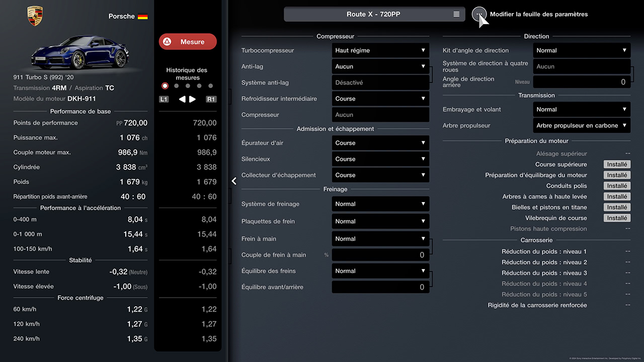Click Modèle du moteur DKH-911 text

tap(54, 99)
